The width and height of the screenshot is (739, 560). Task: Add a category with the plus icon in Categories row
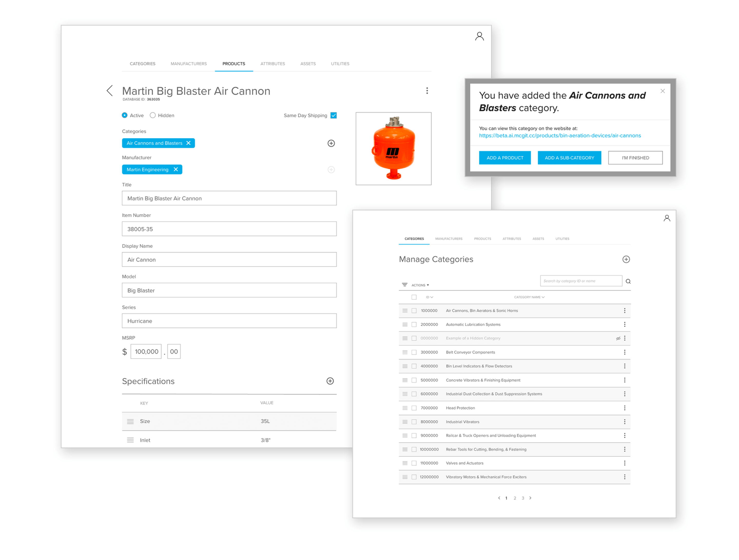click(331, 143)
